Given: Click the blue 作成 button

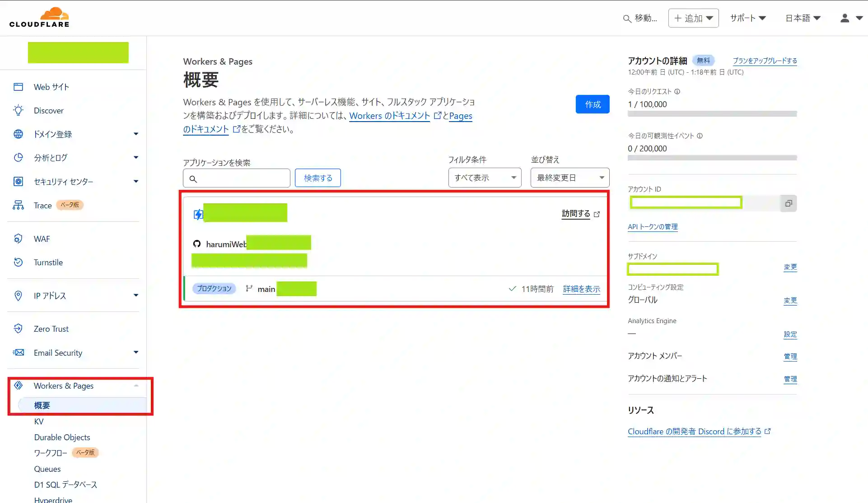Looking at the screenshot, I should click(x=593, y=104).
